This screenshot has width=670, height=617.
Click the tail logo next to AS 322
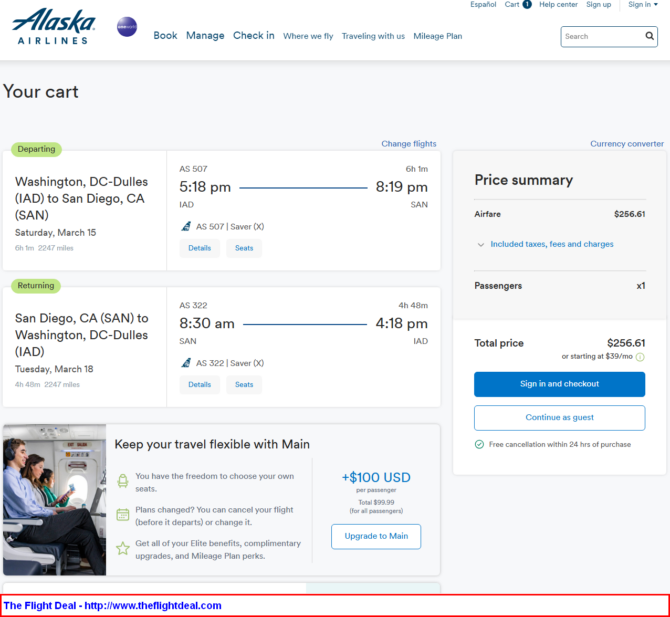[185, 363]
